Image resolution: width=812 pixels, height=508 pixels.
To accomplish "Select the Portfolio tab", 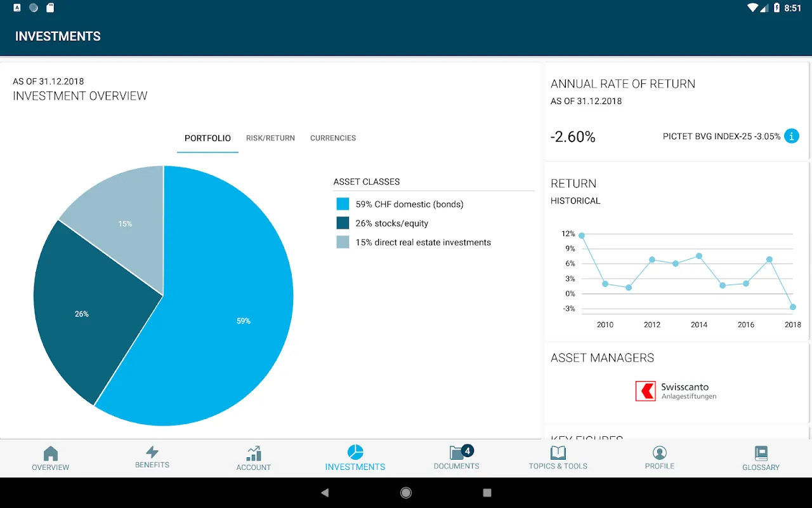I will pos(207,138).
